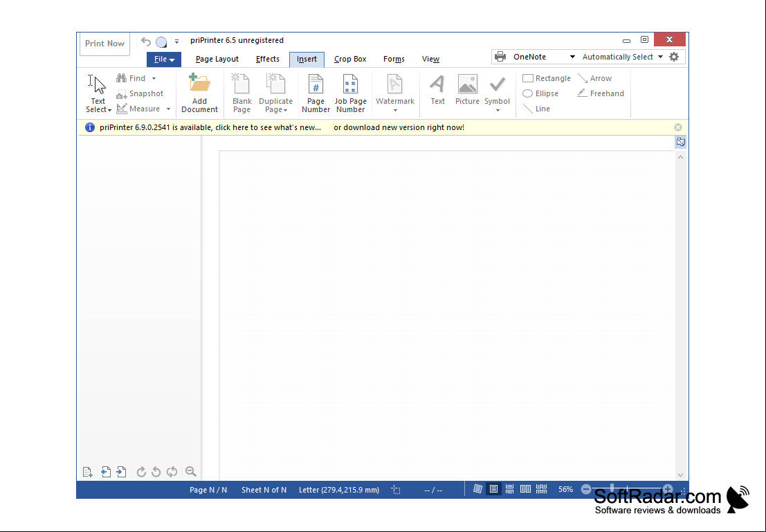
Task: Click zoom in plus button
Action: [667, 489]
